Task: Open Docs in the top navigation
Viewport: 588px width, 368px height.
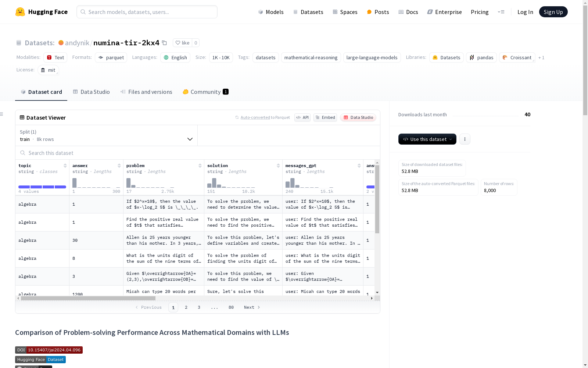Action: click(x=408, y=12)
